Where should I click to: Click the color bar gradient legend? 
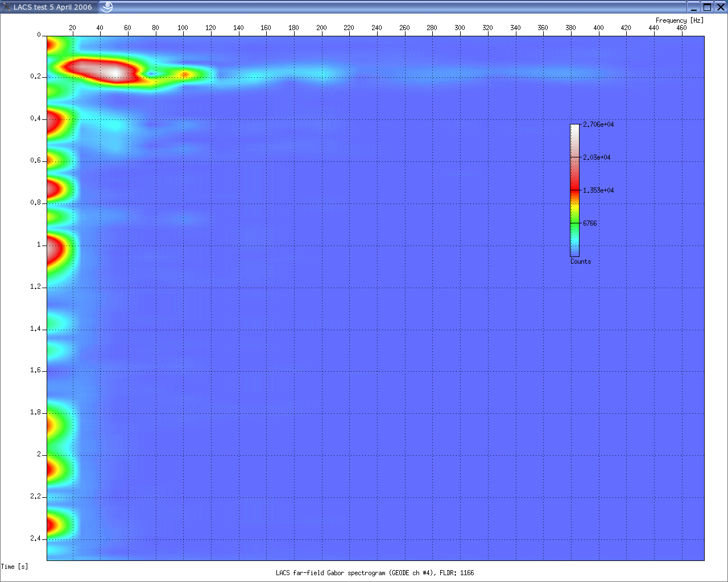(x=575, y=190)
